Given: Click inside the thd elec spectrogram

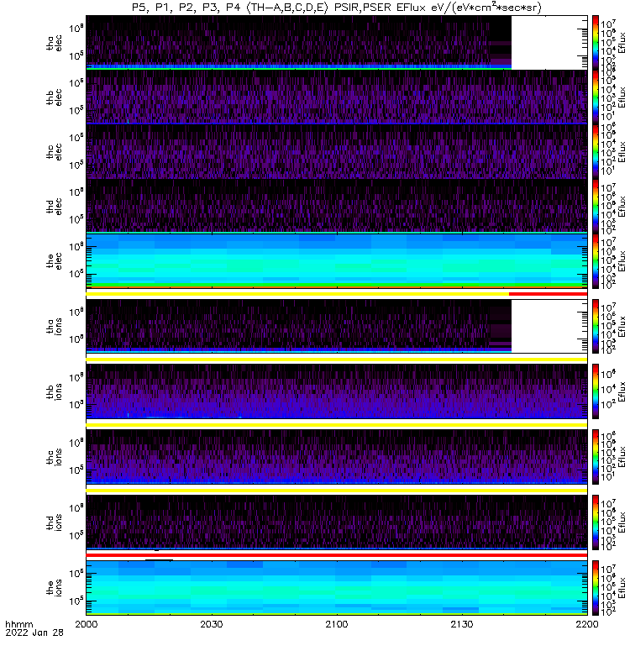Looking at the screenshot, I should (x=337, y=206).
